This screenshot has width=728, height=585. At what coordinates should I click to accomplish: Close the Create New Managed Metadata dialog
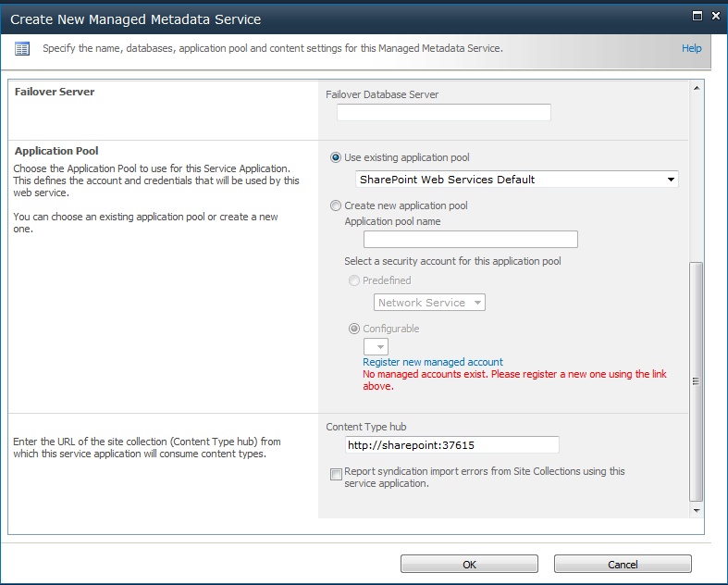(x=716, y=17)
